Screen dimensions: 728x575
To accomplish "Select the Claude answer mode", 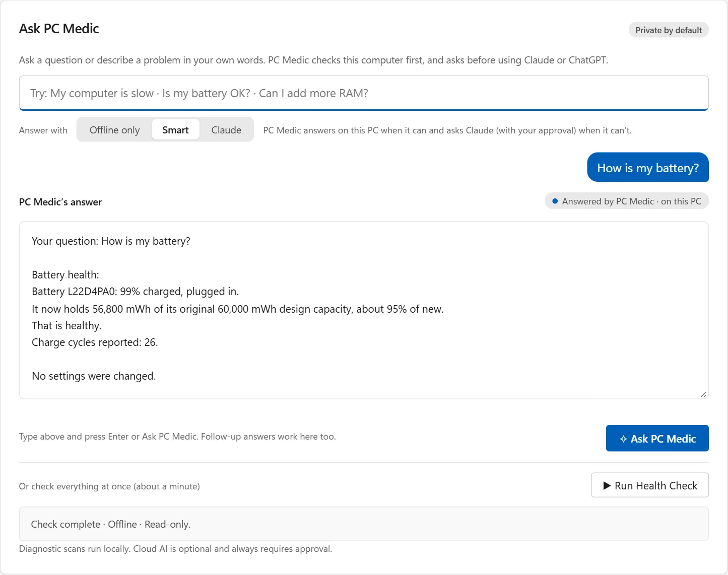I will click(x=226, y=130).
